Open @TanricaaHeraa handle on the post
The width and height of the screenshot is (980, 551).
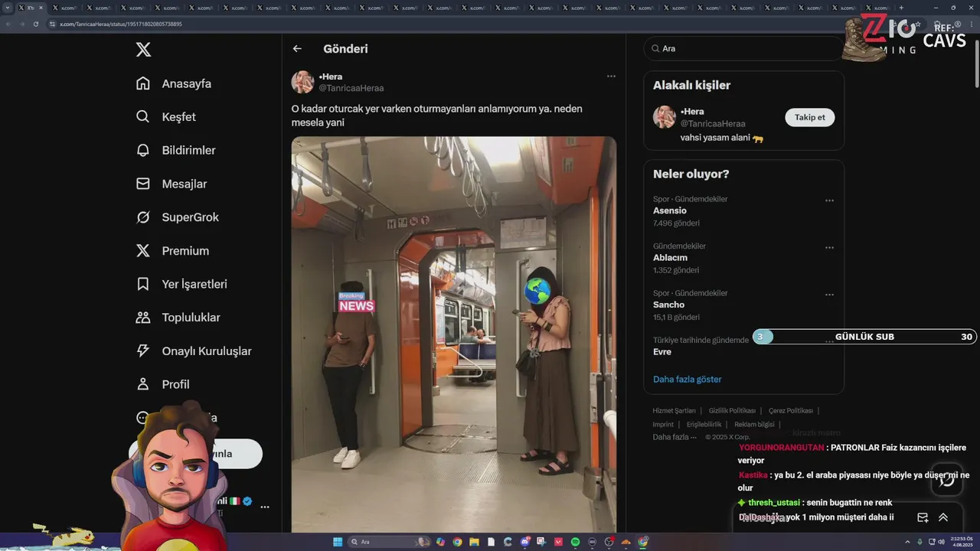tap(351, 88)
